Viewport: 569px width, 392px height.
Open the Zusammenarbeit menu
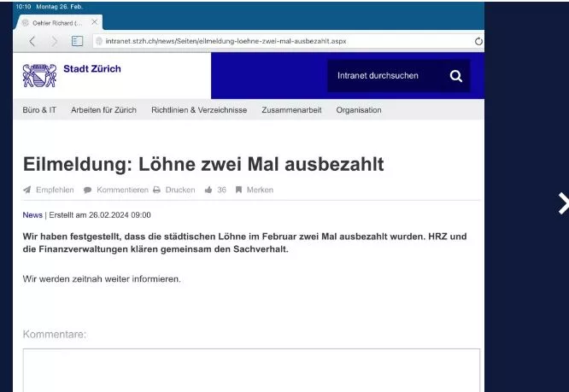point(291,110)
